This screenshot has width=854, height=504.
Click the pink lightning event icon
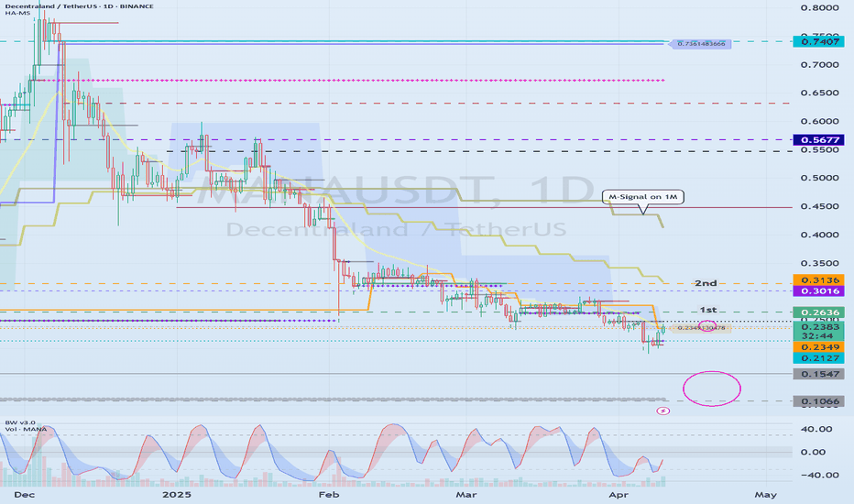[662, 411]
